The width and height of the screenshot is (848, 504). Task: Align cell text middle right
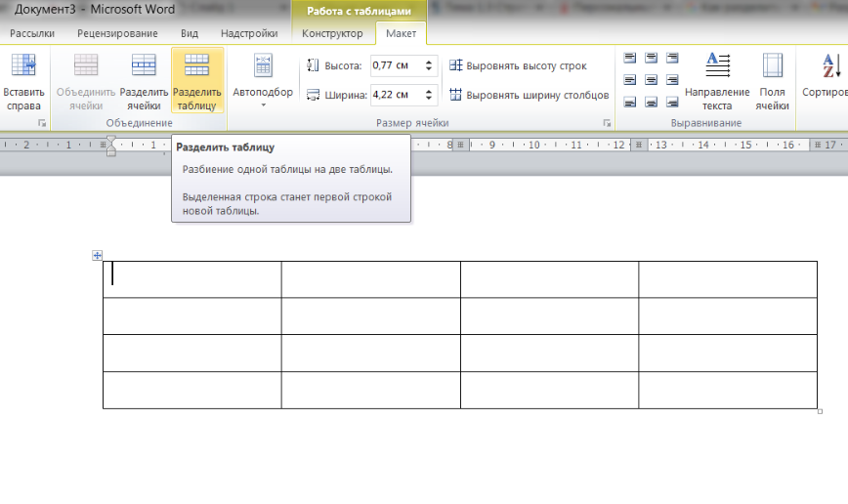672,80
